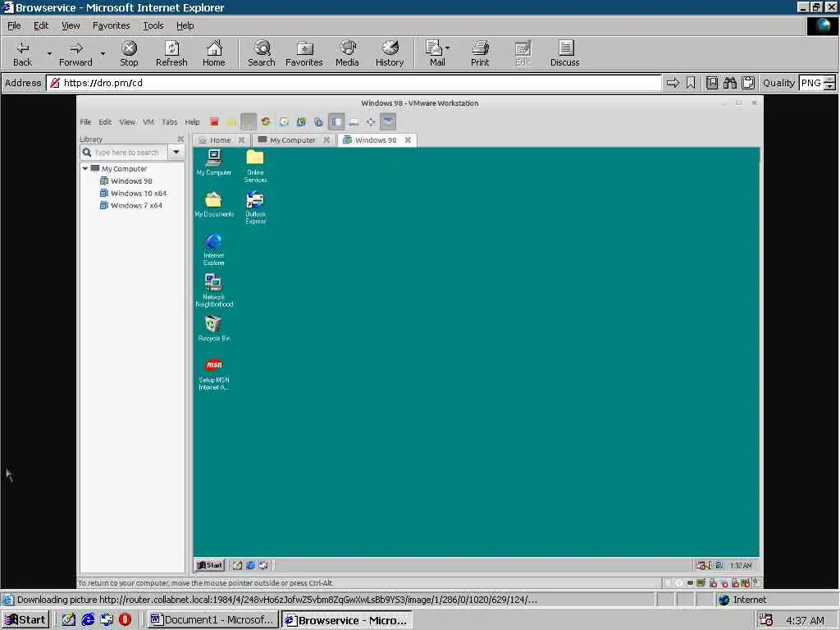The height and width of the screenshot is (630, 840).
Task: Launch Opera from the Quick Launch bar
Action: [x=125, y=620]
